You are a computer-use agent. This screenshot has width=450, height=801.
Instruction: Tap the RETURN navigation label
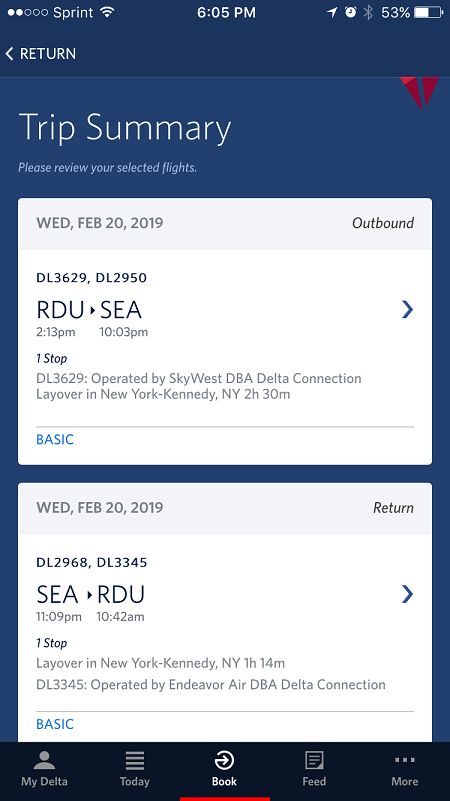(x=48, y=54)
